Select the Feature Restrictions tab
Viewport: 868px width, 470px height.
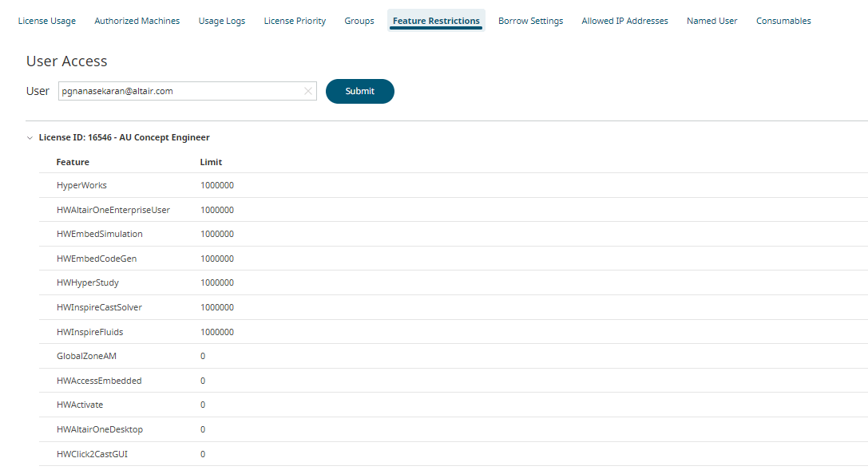[436, 21]
